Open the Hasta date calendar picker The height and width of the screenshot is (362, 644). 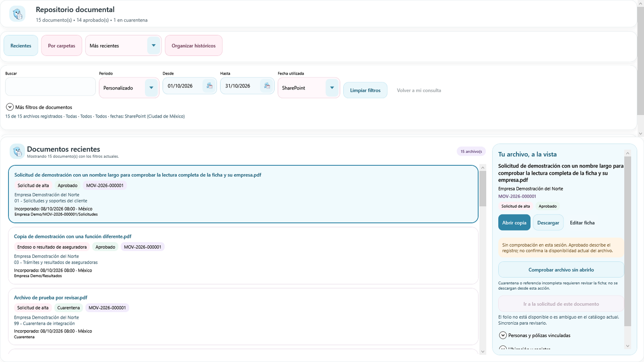[267, 86]
